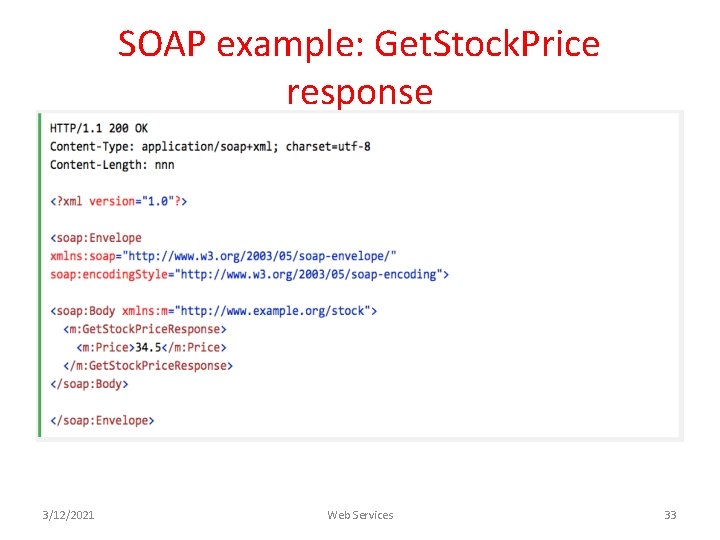This screenshot has height=540, width=720.
Task: Click the slide number 33
Action: 670,515
